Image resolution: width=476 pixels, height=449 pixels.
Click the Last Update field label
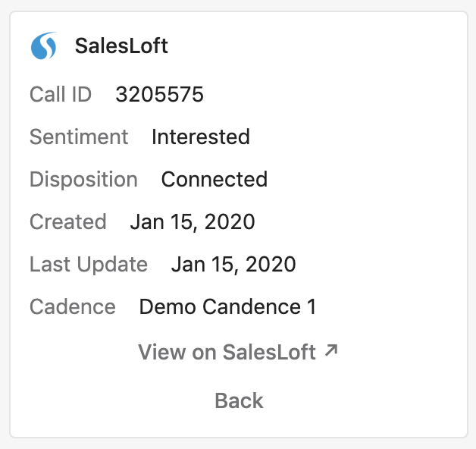(89, 264)
